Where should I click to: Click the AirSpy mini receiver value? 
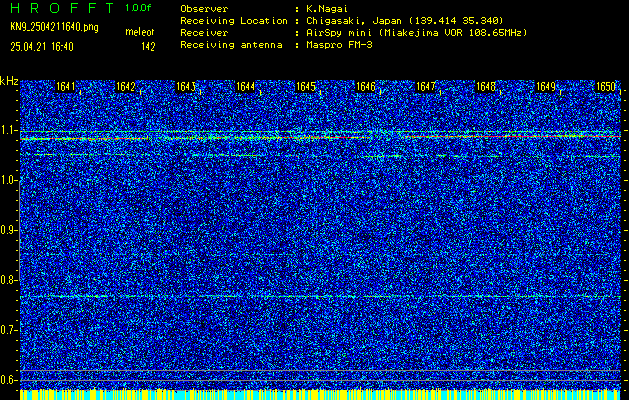point(416,33)
